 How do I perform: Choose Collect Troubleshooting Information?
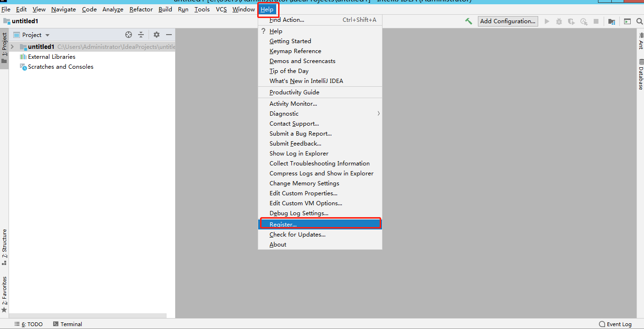320,164
